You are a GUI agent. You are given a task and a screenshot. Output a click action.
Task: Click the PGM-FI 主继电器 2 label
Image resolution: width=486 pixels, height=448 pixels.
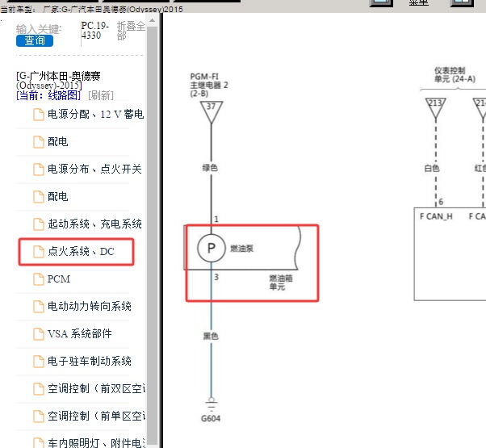tap(209, 85)
